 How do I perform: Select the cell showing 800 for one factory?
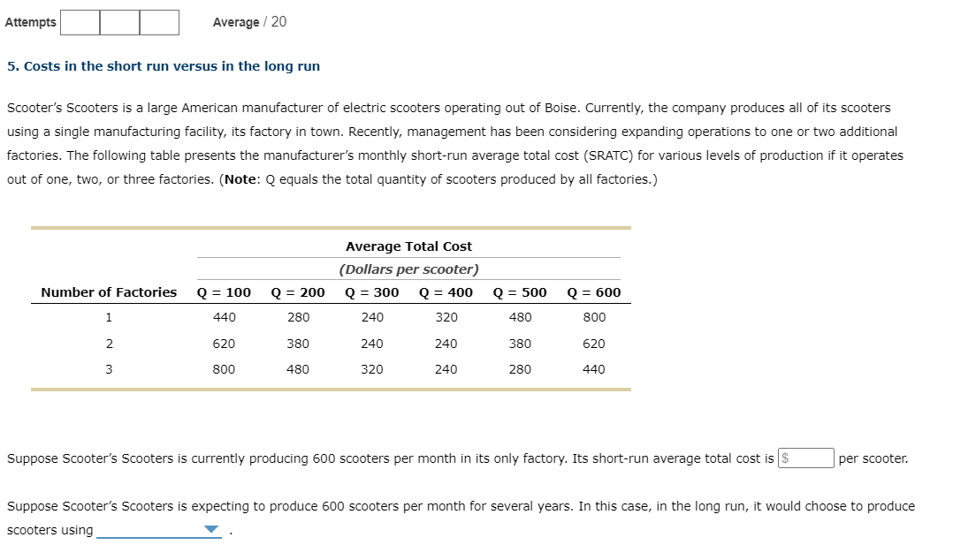(593, 317)
